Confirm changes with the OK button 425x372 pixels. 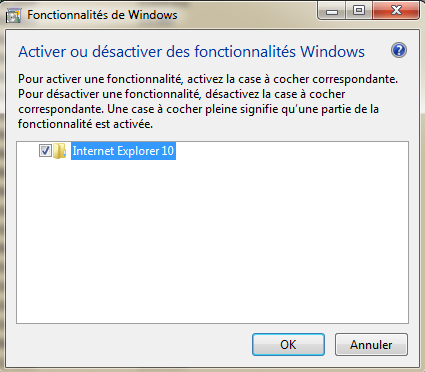tap(288, 345)
